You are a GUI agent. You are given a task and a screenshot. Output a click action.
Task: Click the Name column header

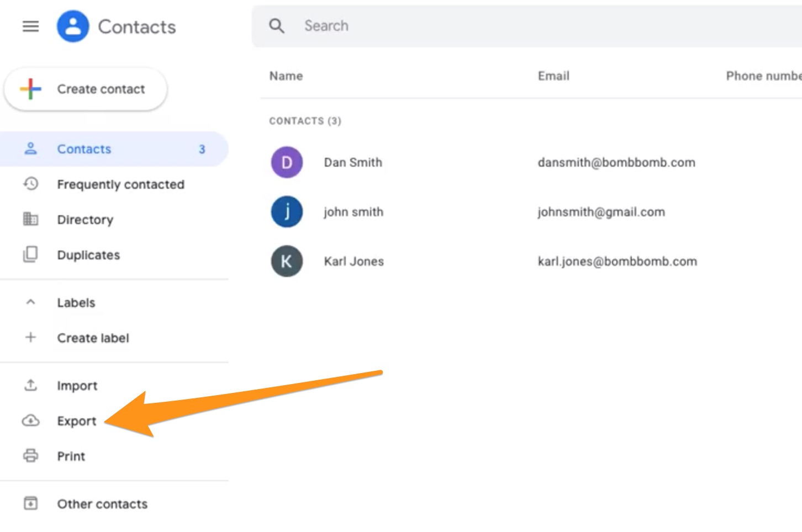point(286,76)
